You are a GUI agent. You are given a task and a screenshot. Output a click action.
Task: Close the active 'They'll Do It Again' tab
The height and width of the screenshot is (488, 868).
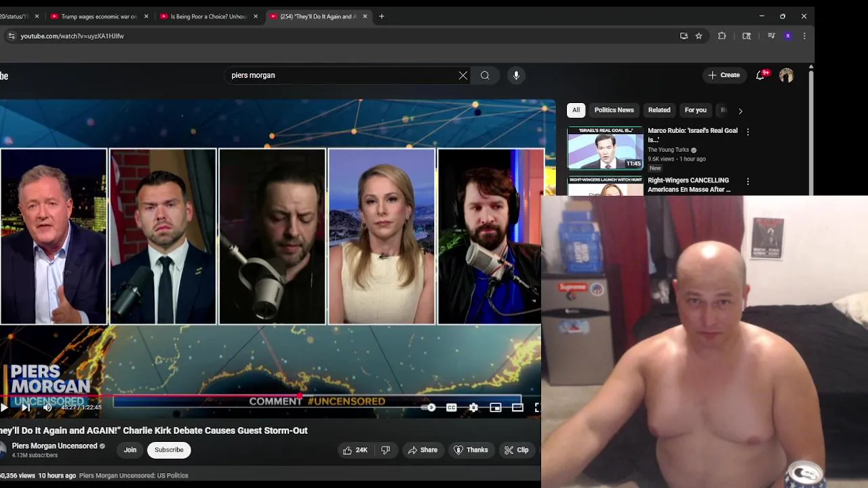(x=365, y=16)
